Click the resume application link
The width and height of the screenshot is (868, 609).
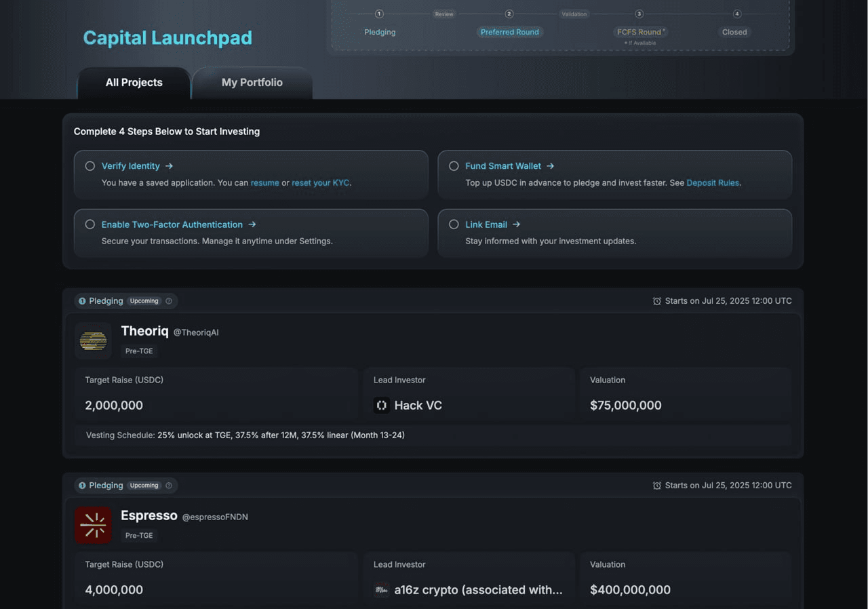coord(265,183)
